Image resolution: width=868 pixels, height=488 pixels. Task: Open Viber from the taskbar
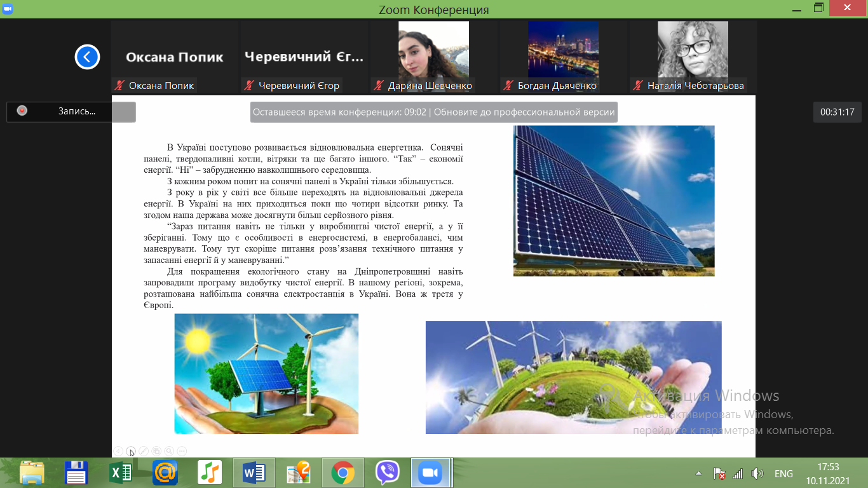pos(387,473)
